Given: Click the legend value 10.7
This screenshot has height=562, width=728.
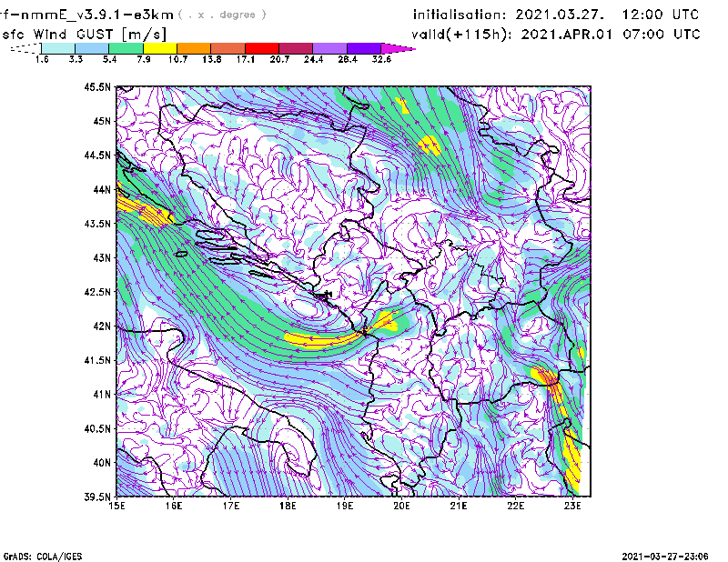Looking at the screenshot, I should pyautogui.click(x=177, y=59).
